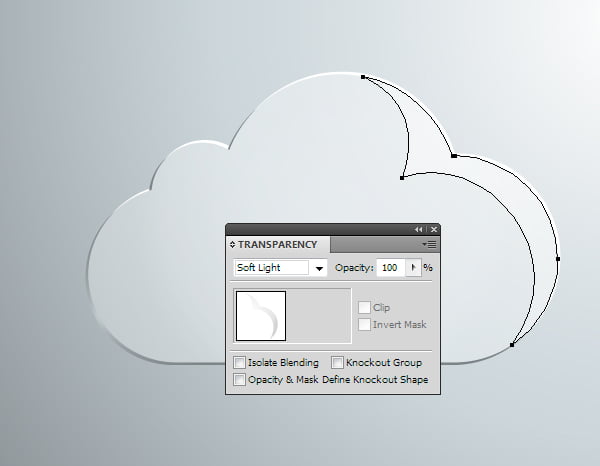Viewport: 600px width, 466px height.
Task: Cycle panel view using arrows beside TRANSPARENCY title
Action: click(x=232, y=244)
